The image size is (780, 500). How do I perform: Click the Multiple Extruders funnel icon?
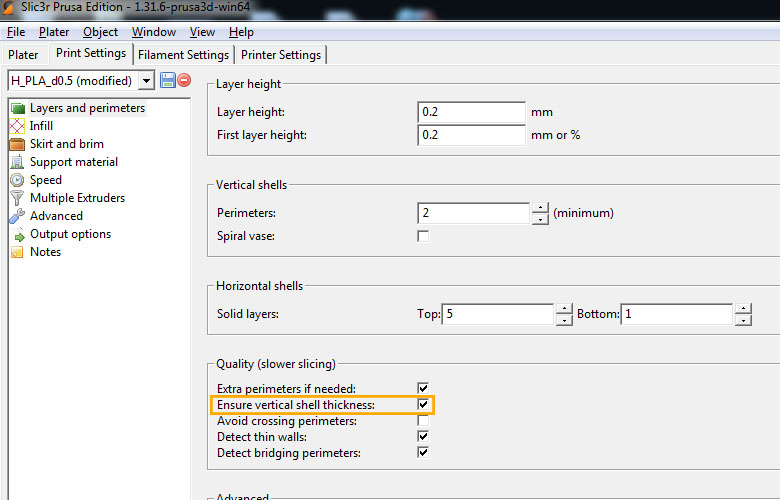click(17, 198)
